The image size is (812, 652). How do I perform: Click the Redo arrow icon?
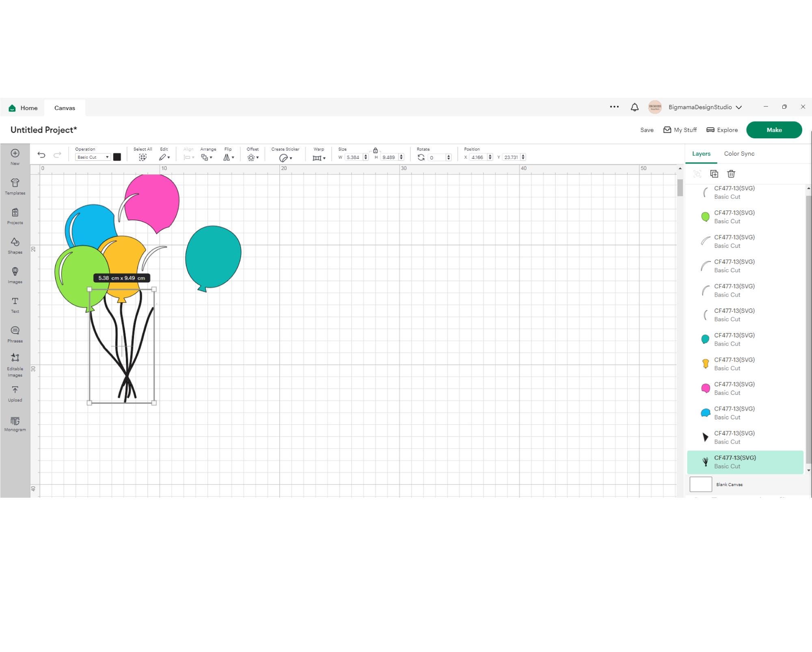[x=58, y=155]
